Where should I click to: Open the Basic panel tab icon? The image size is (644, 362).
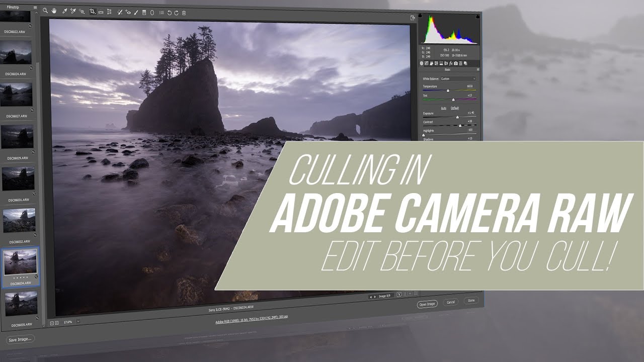pos(422,63)
